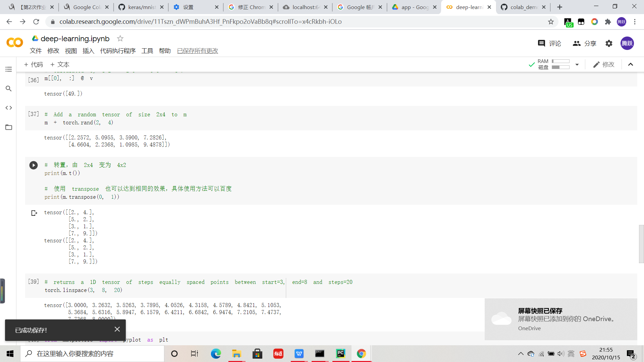Open Colab settings gear icon
Viewport: 644px width, 362px height.
coord(609,43)
